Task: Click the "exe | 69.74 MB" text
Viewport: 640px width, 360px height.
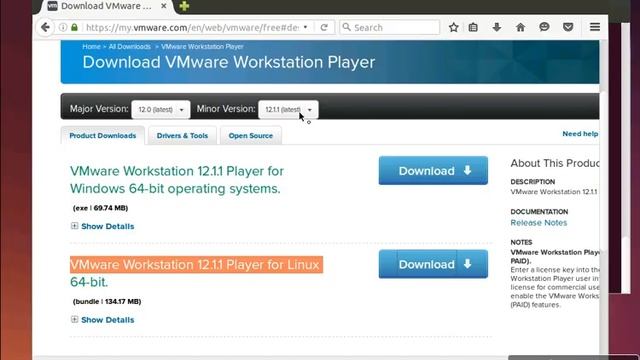Action: click(100, 208)
